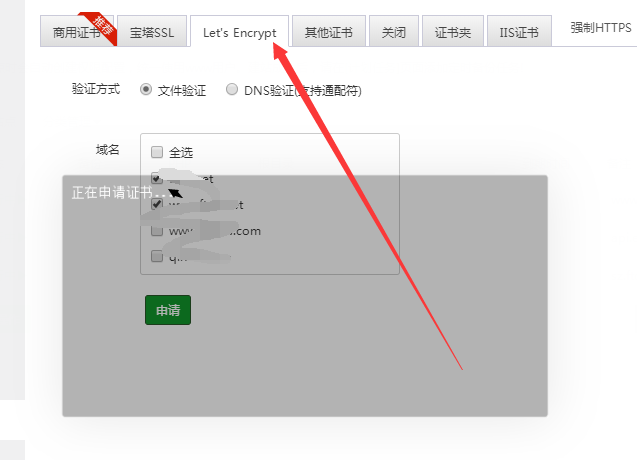The image size is (637, 460).
Task: Open the 商用证书 tab
Action: [76, 32]
